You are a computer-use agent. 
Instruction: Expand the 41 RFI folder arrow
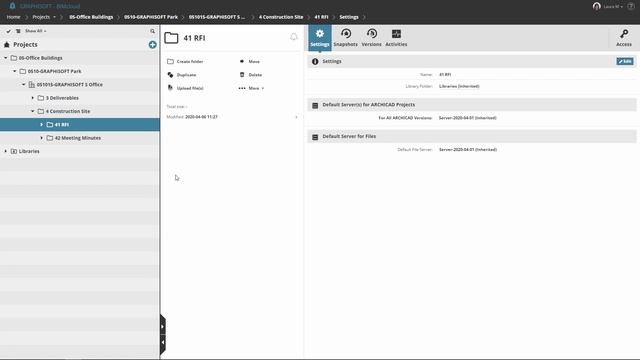click(x=42, y=124)
